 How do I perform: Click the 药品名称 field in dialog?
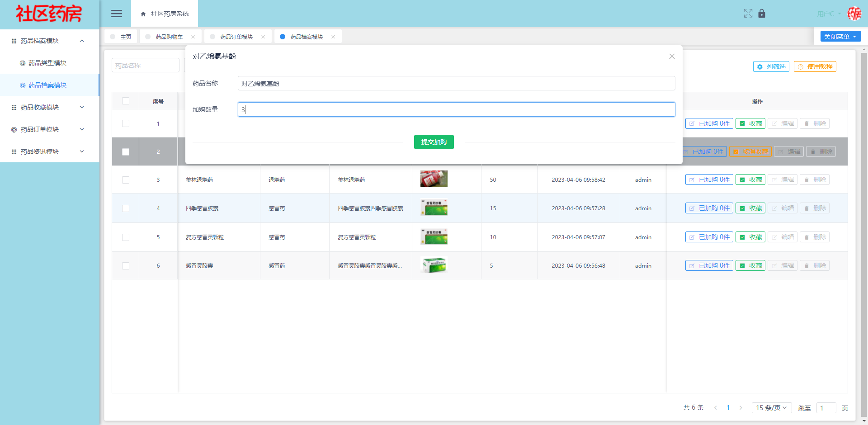(x=457, y=83)
